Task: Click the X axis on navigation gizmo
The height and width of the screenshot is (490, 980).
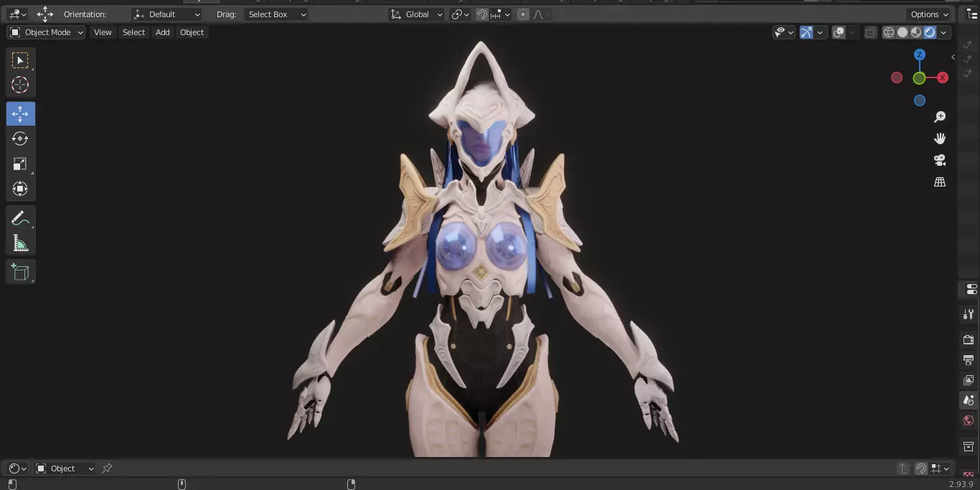Action: pyautogui.click(x=943, y=77)
